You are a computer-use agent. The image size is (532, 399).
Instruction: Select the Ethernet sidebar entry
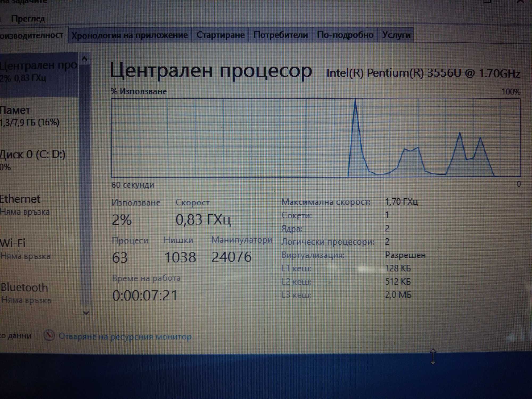click(x=39, y=205)
